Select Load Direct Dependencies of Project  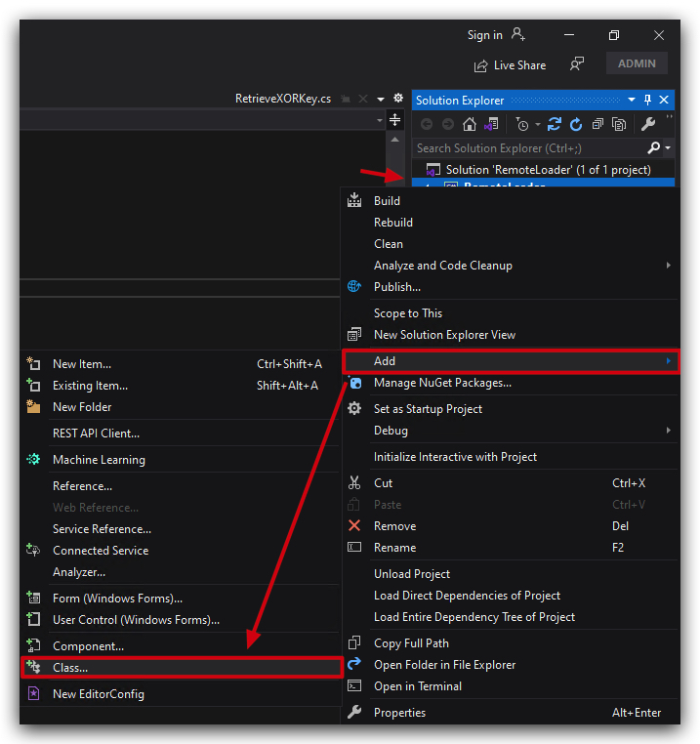pos(511,596)
